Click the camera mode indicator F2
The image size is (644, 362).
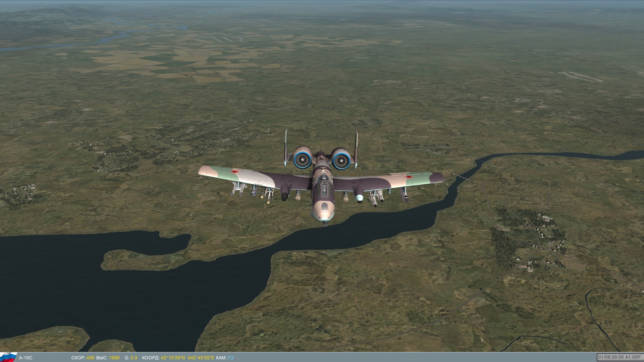coord(231,358)
